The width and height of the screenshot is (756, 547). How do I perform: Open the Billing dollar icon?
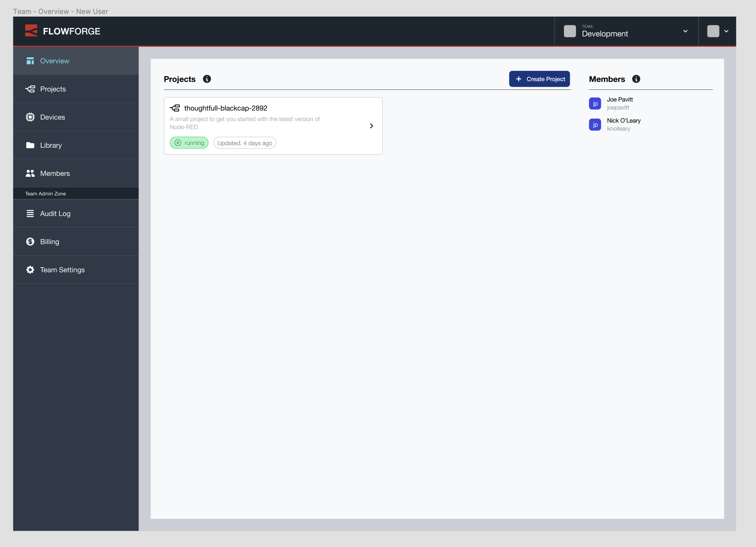(30, 241)
